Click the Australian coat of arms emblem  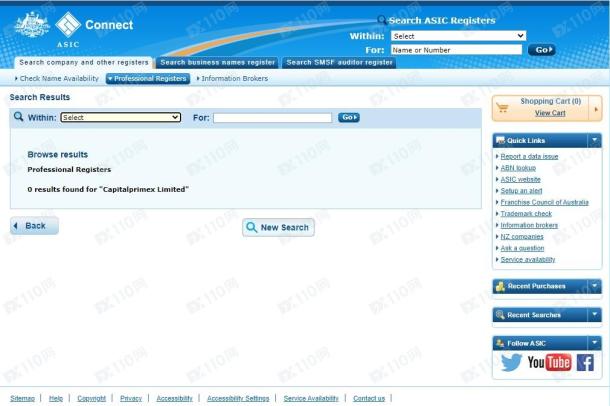32,25
